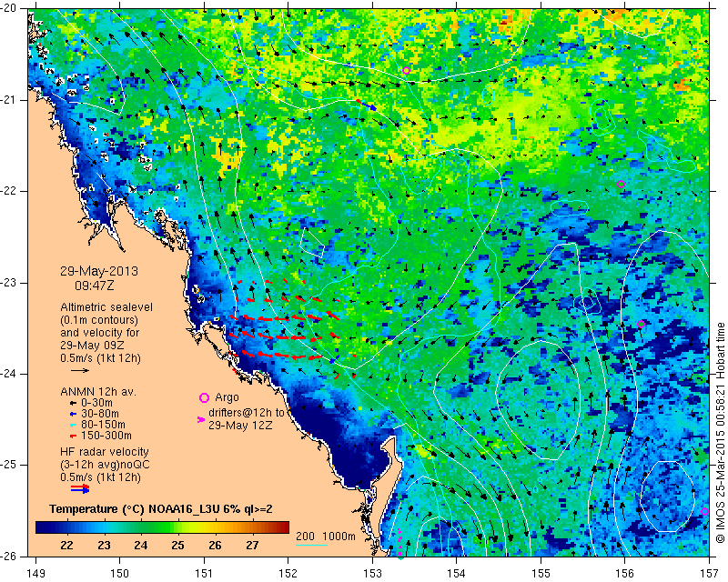Click the longitude axis label 157
Viewport: 728px width, 582px height.
tap(710, 574)
